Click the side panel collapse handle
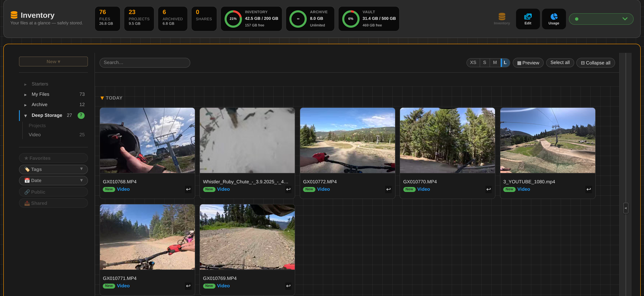The height and width of the screenshot is (296, 644). (x=625, y=208)
